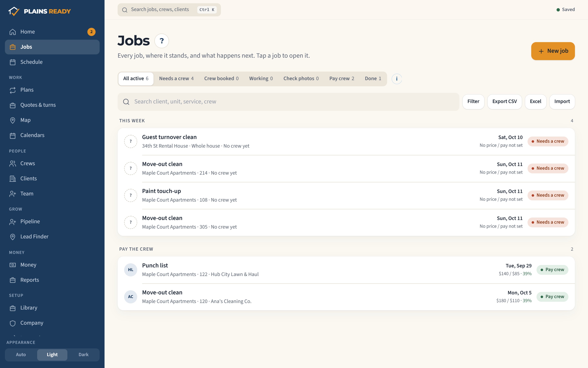Focus the Search client, unit, service, crew field
The height and width of the screenshot is (368, 588).
pos(288,102)
